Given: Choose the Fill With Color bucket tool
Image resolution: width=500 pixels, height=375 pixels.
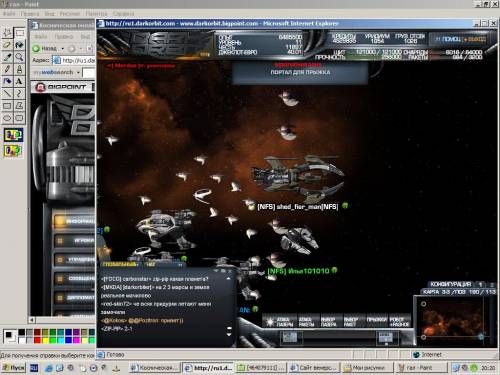Looking at the screenshot, I should pos(19,45).
